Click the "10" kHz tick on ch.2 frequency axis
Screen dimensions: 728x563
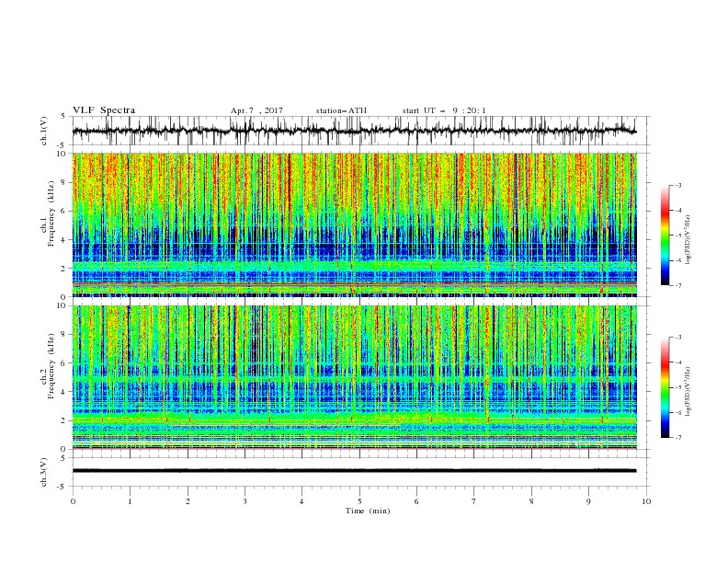(x=62, y=305)
